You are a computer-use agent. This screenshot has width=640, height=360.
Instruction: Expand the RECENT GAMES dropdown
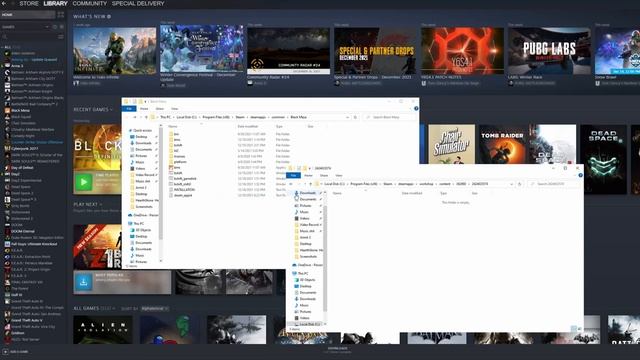[x=93, y=109]
